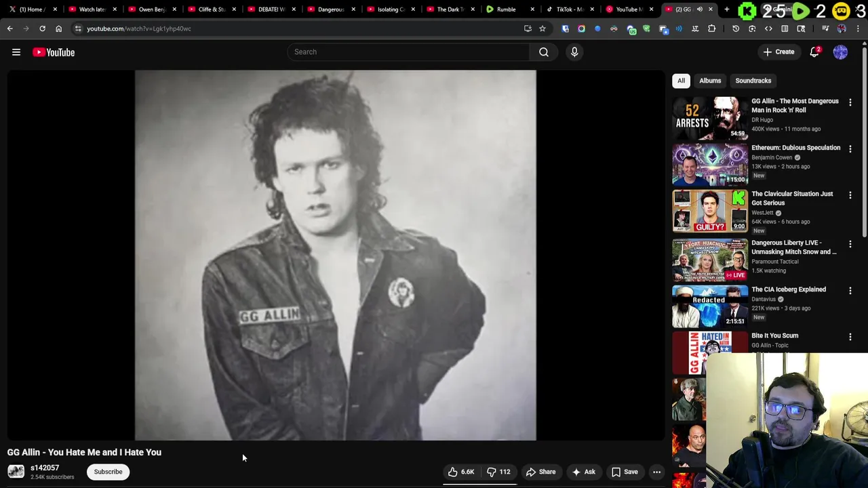
Task: Select the Albums filter chip
Action: click(x=710, y=81)
